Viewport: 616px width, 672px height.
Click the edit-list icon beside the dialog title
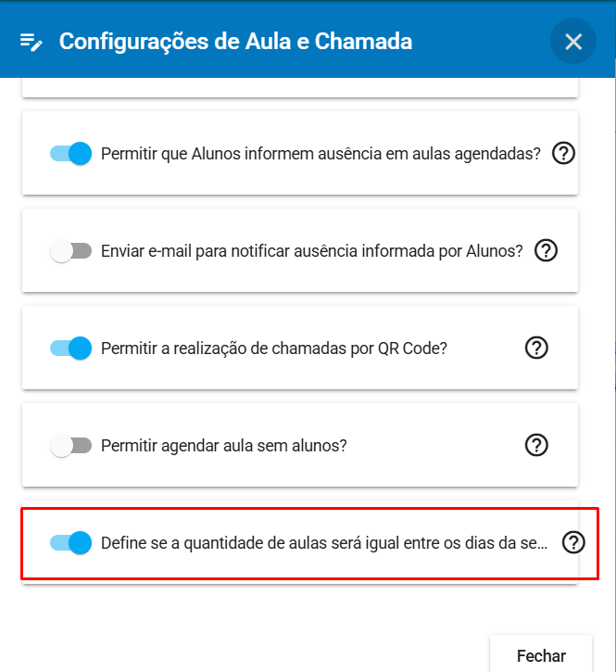click(31, 42)
